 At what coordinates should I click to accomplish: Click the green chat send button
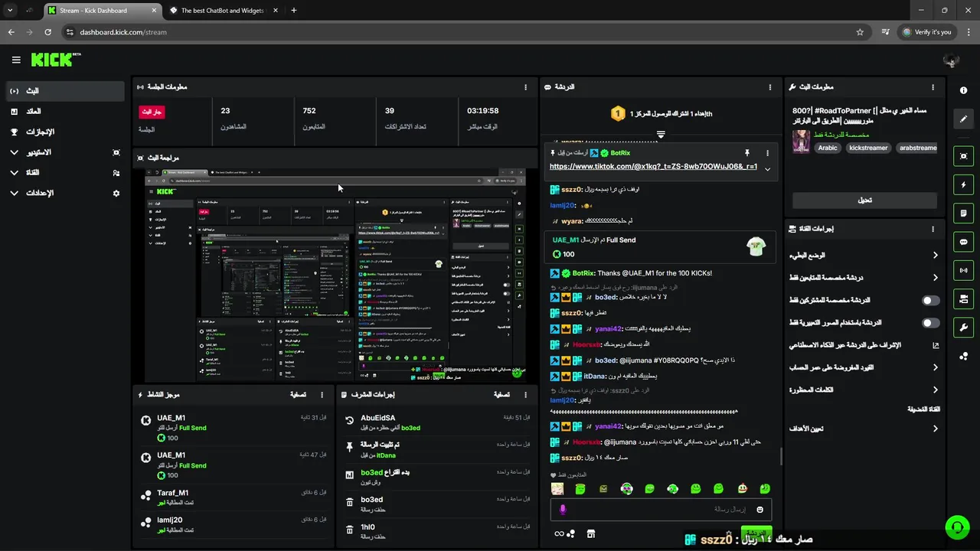click(x=756, y=533)
